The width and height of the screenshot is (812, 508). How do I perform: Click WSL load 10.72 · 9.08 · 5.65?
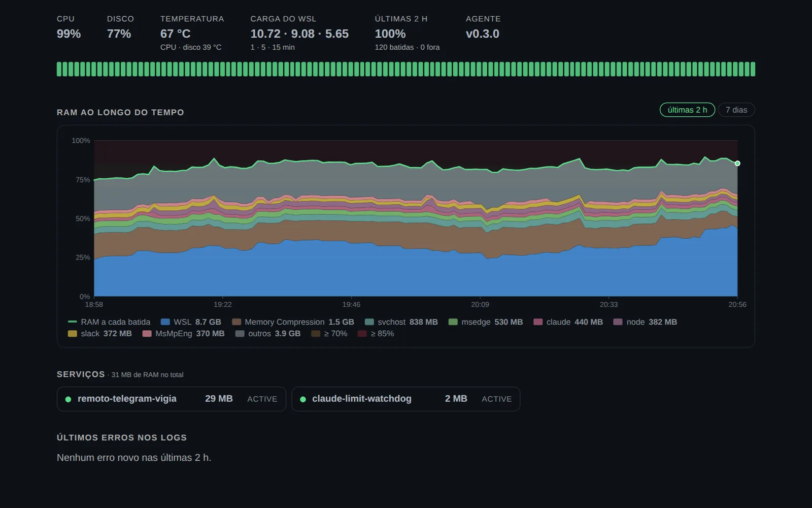click(x=299, y=34)
